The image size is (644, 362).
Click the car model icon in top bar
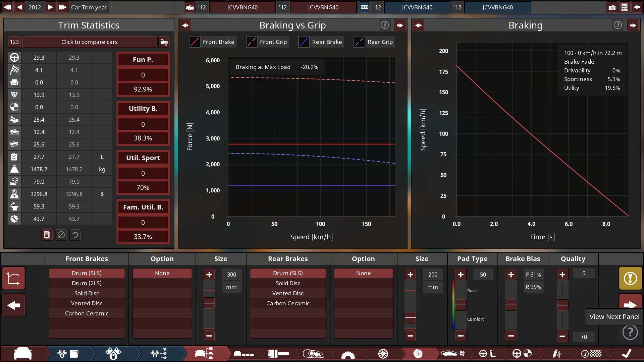(190, 7)
